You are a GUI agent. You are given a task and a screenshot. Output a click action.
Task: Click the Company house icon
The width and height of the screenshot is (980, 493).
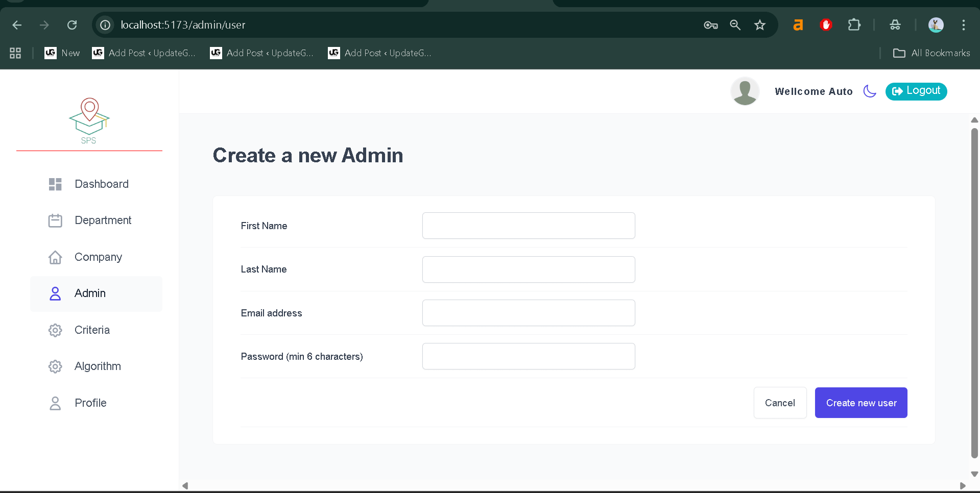55,257
